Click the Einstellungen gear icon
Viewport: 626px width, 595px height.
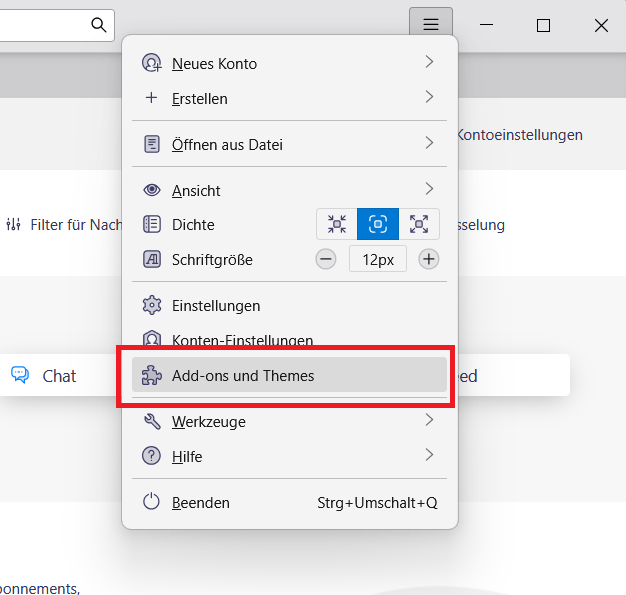(x=152, y=305)
